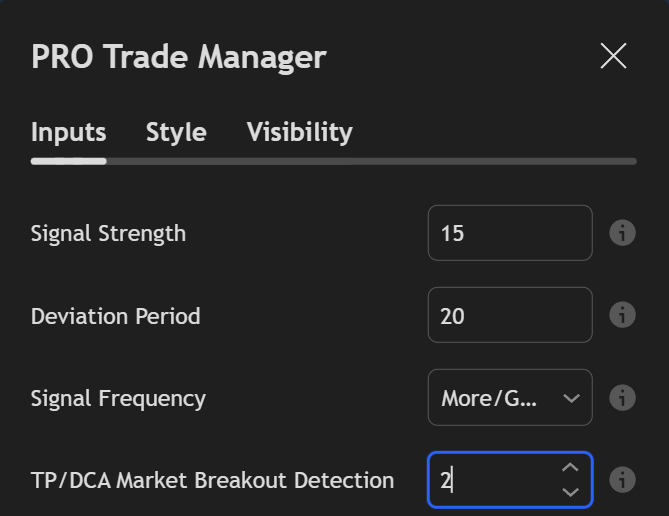This screenshot has height=516, width=669.
Task: Click the Signal Frequency label text
Action: tap(118, 398)
